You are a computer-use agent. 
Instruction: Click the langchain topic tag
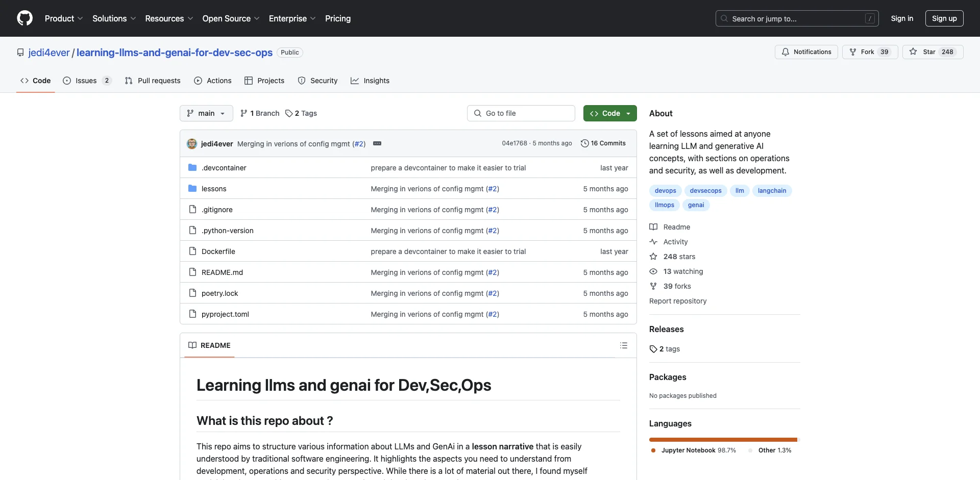[x=772, y=191]
